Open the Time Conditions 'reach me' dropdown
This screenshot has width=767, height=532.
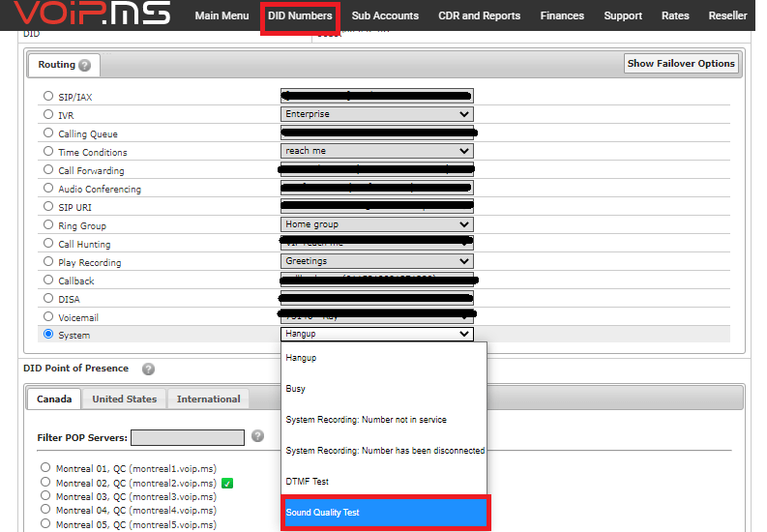[x=376, y=151]
